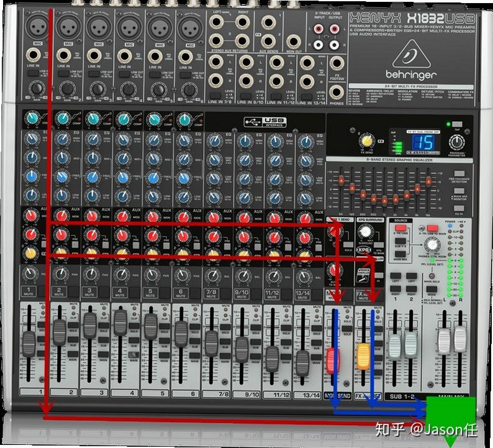Click the Aux Sends 1 jack
The image size is (493, 448).
coord(268,22)
